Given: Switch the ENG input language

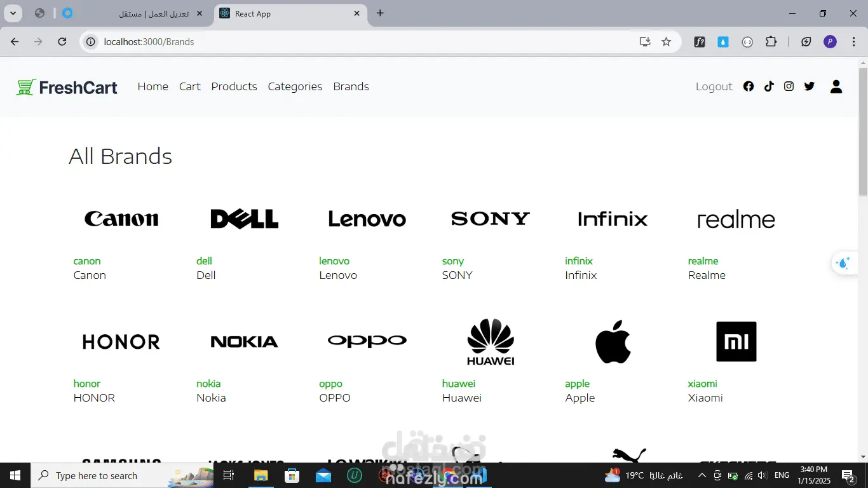Looking at the screenshot, I should click(782, 475).
